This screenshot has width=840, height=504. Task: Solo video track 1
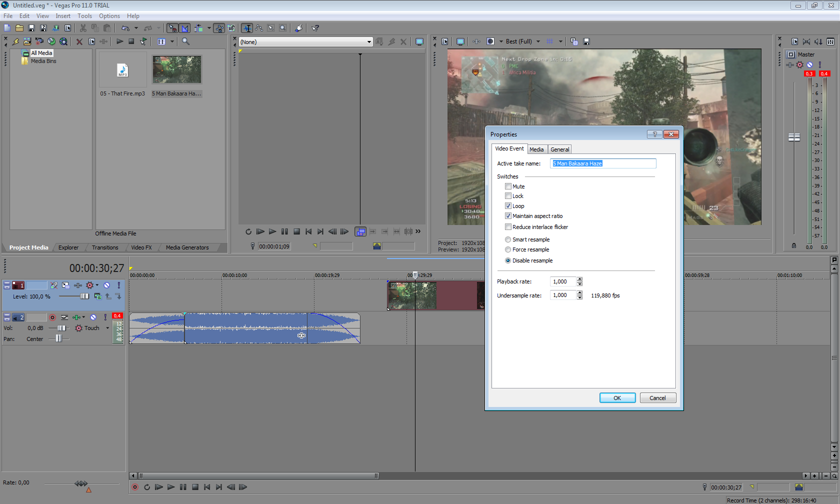pos(119,285)
